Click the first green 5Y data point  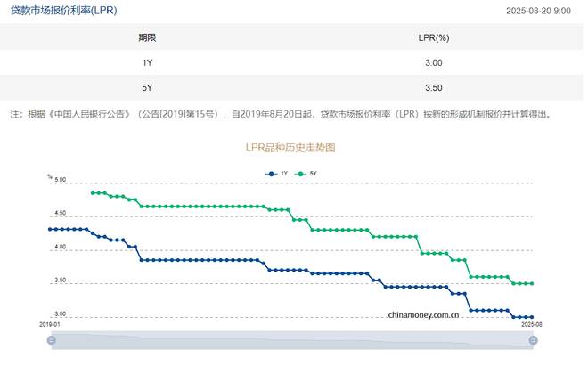[93, 192]
